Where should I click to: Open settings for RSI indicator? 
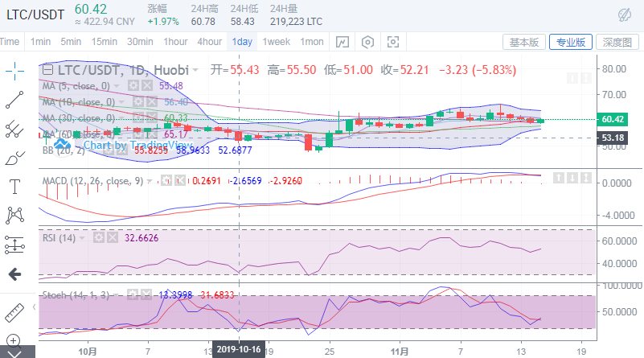click(x=99, y=237)
